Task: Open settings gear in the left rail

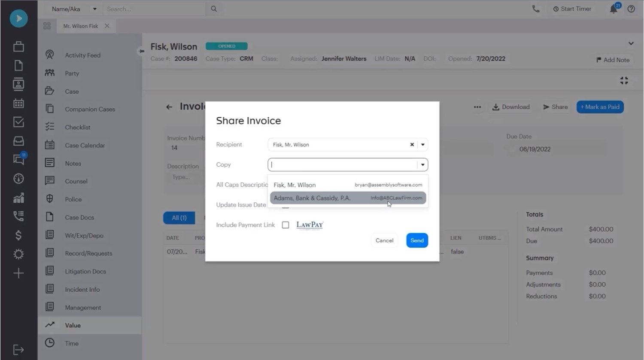Action: 18,254
